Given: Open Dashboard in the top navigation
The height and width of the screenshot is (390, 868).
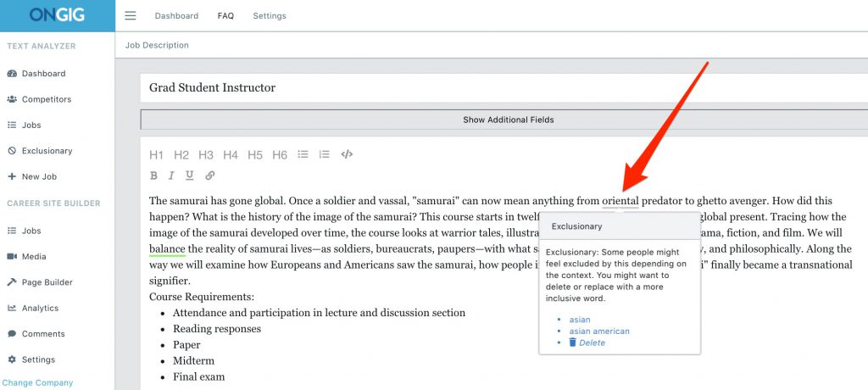Looking at the screenshot, I should pyautogui.click(x=176, y=16).
